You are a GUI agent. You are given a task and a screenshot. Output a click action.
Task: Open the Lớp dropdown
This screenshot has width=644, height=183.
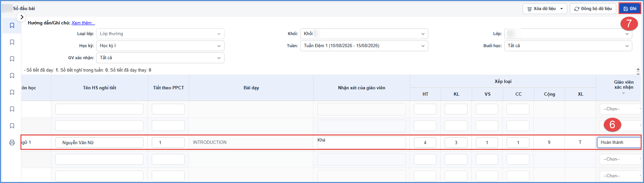coord(568,34)
